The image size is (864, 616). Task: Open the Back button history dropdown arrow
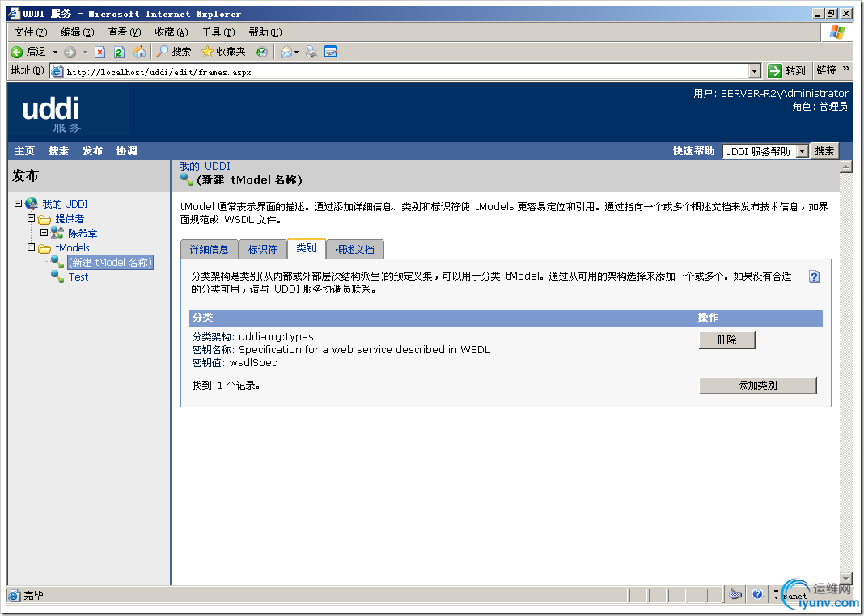click(x=55, y=53)
